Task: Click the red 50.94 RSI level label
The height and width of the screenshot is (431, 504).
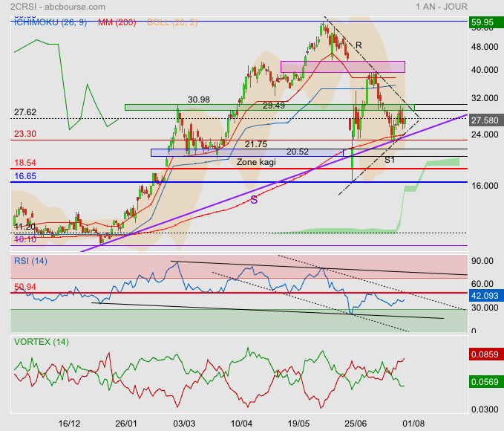Action: pyautogui.click(x=25, y=287)
